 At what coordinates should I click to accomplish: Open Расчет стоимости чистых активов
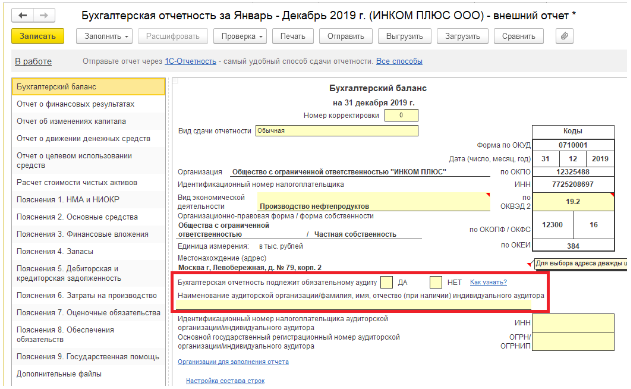pos(89,182)
